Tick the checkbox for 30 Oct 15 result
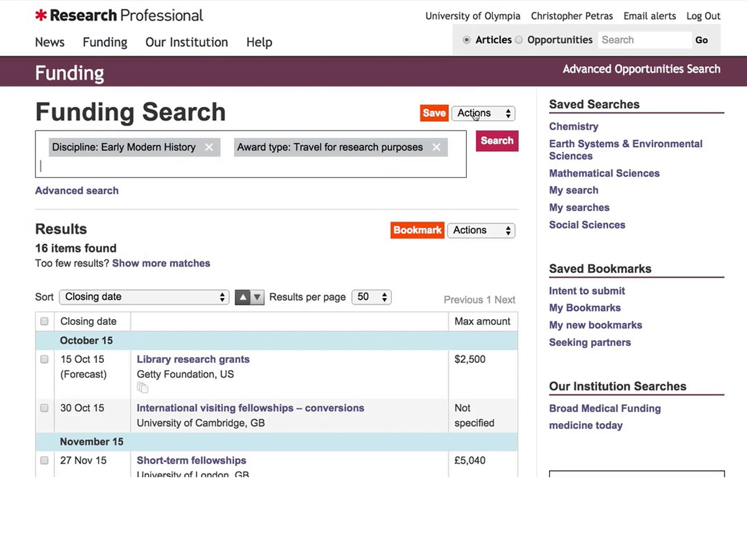747x560 pixels. pyautogui.click(x=44, y=408)
